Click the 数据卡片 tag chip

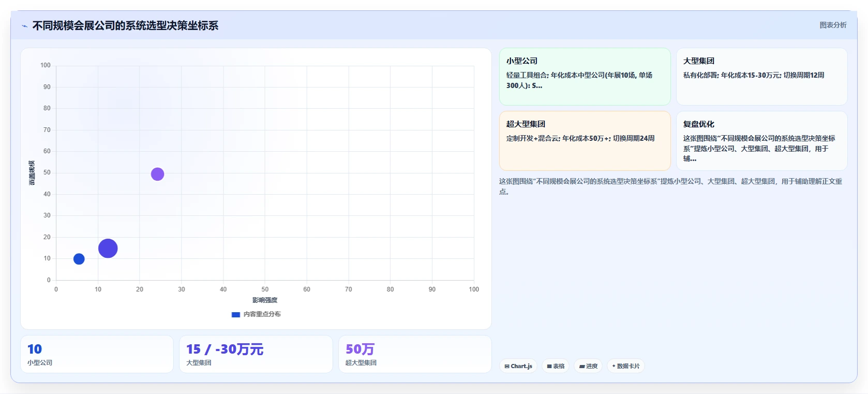click(626, 366)
